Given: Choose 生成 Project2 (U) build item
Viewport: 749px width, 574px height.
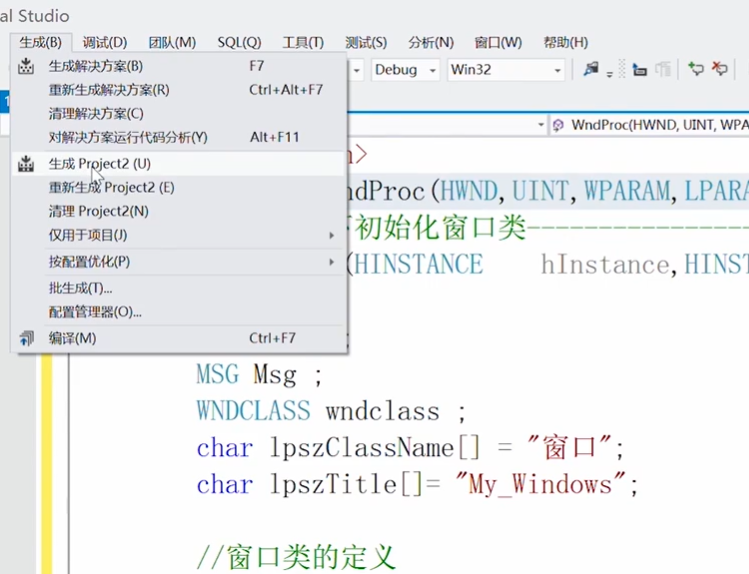Looking at the screenshot, I should (x=179, y=164).
